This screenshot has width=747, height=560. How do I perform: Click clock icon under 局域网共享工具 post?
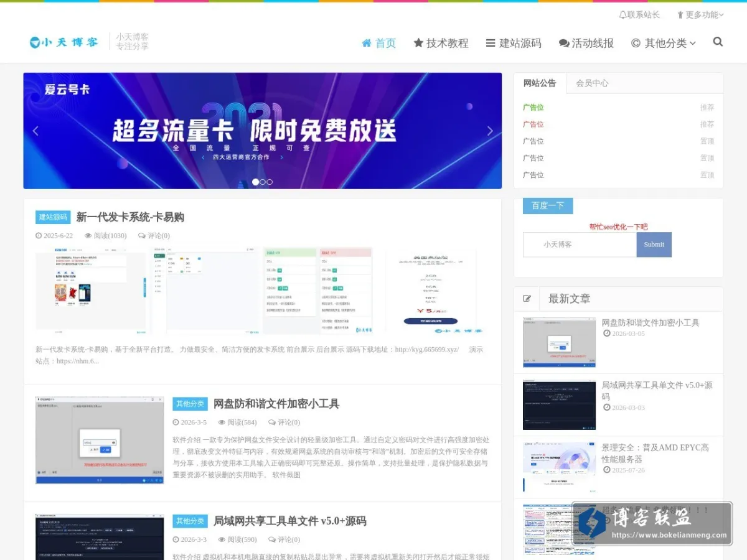click(176, 539)
